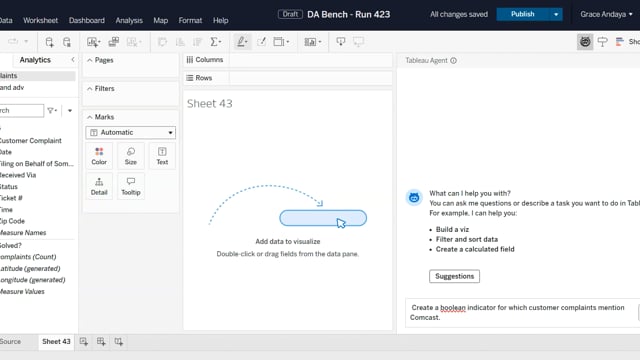The width and height of the screenshot is (640, 360).
Task: Click the Swap Rows and Columns icon
Action: [x=162, y=42]
